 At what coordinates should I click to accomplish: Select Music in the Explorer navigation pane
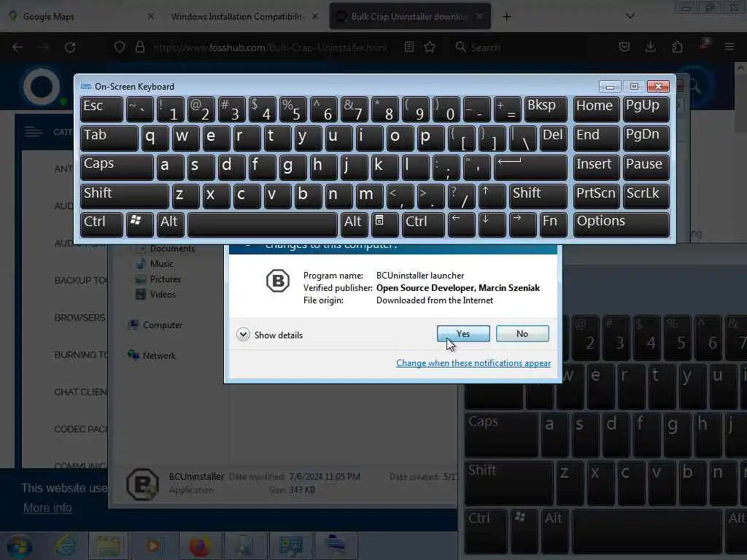[155, 264]
